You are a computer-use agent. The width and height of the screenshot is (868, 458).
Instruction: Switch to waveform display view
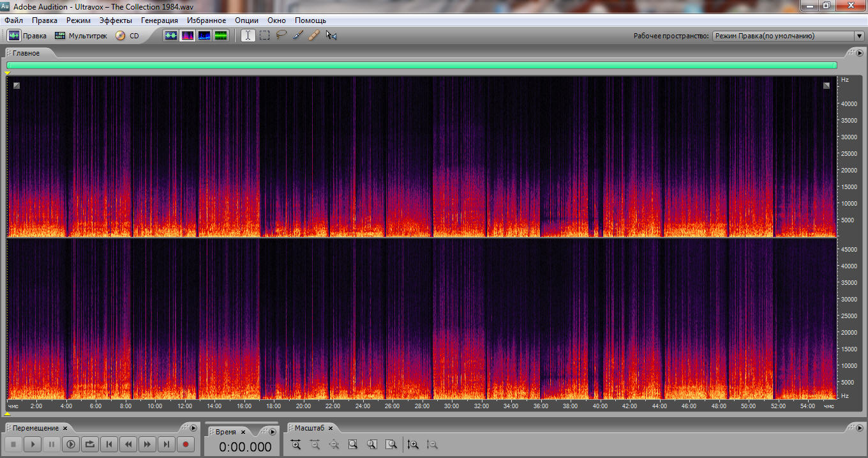(170, 36)
